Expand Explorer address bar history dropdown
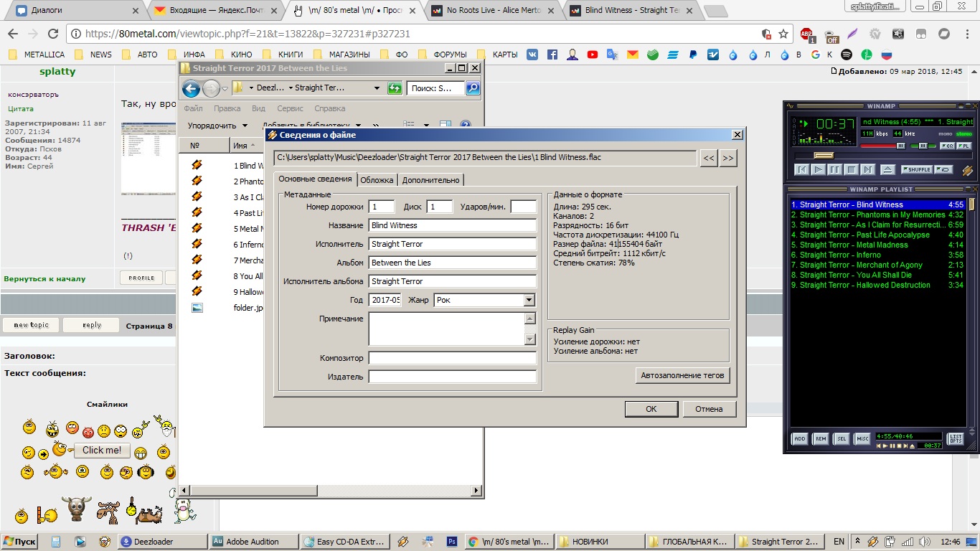The width and height of the screenshot is (980, 551). [x=377, y=88]
